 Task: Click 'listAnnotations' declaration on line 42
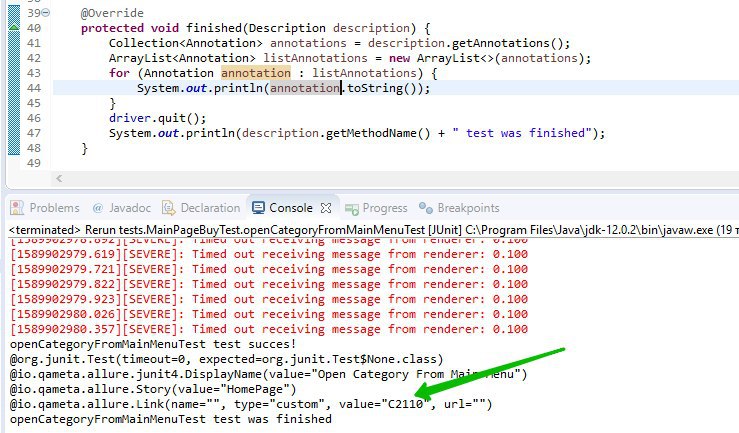click(315, 58)
